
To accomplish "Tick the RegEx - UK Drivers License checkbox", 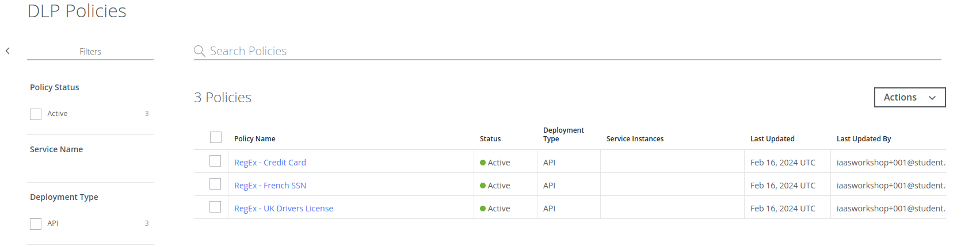I will pyautogui.click(x=215, y=207).
